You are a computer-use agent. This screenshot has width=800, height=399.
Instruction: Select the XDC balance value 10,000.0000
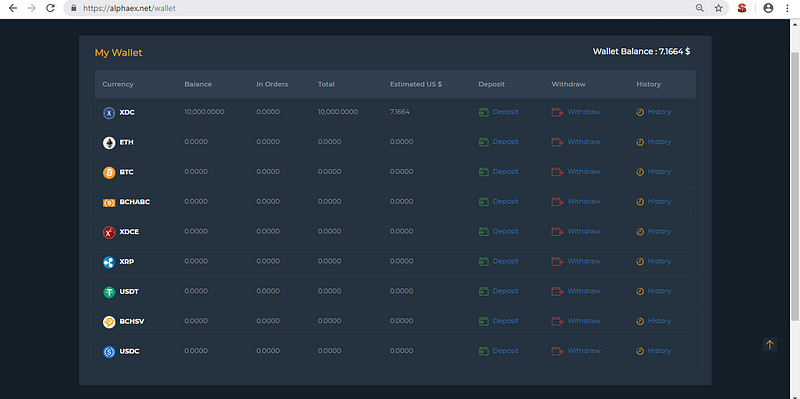[204, 112]
